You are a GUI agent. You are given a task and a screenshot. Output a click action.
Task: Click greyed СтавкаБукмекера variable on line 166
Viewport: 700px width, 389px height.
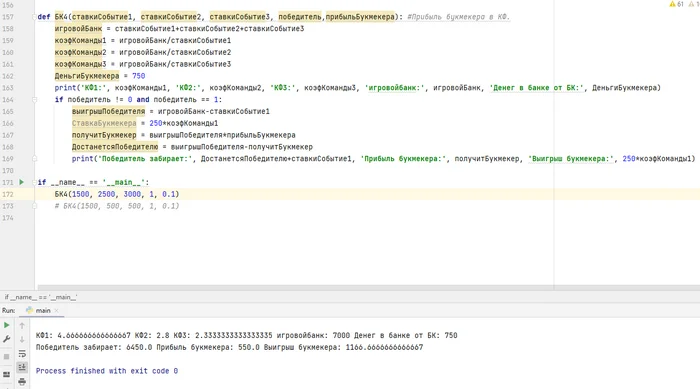pyautogui.click(x=104, y=123)
